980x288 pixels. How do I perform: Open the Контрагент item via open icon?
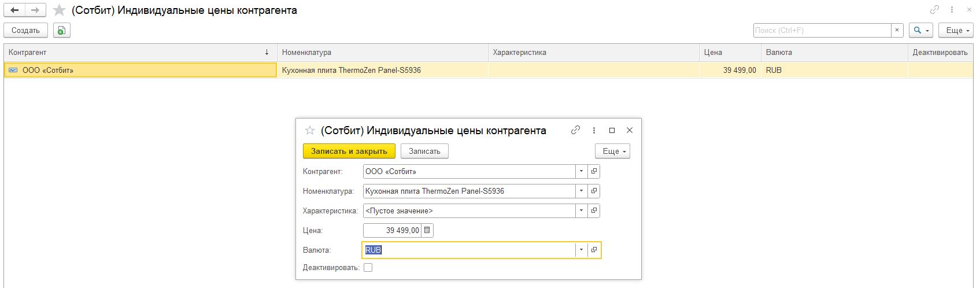594,171
